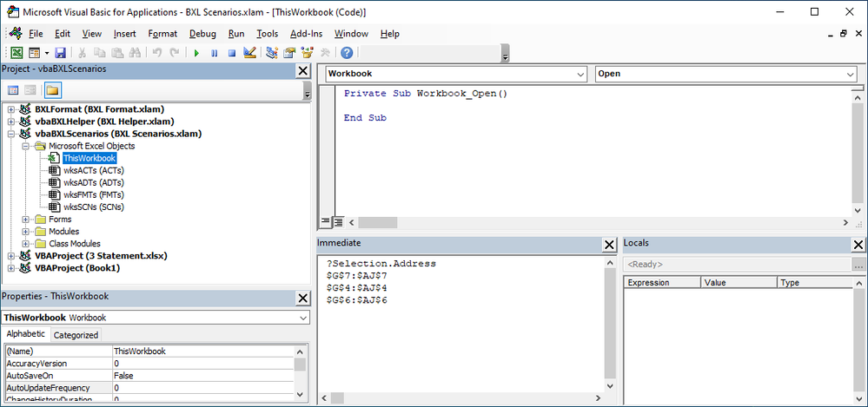The height and width of the screenshot is (407, 868).
Task: Click the AutoSaveOn property value False
Action: [202, 376]
